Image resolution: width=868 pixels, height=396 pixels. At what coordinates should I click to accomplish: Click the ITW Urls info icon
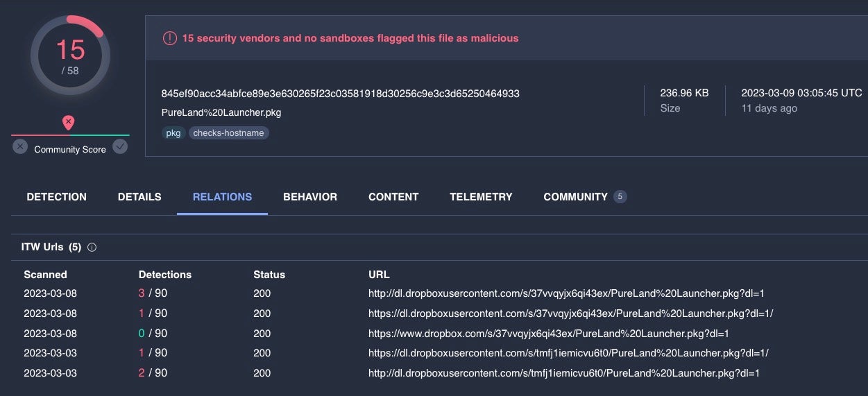92,248
